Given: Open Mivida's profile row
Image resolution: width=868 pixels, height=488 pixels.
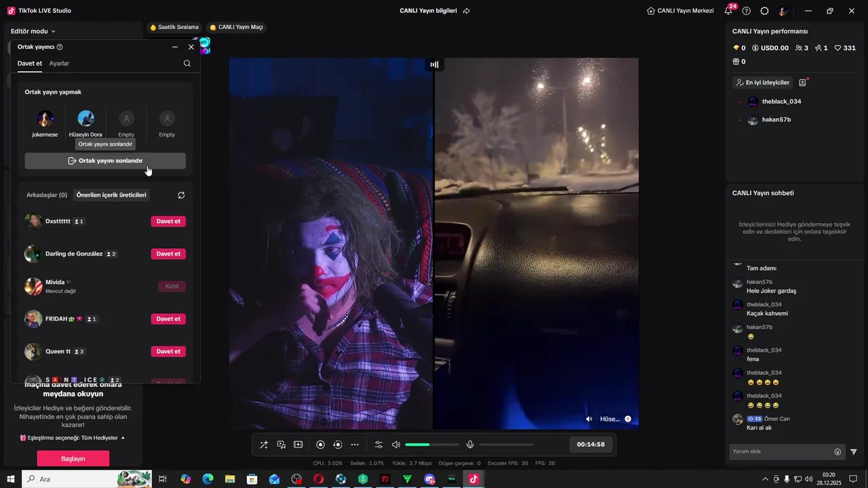Looking at the screenshot, I should (105, 287).
